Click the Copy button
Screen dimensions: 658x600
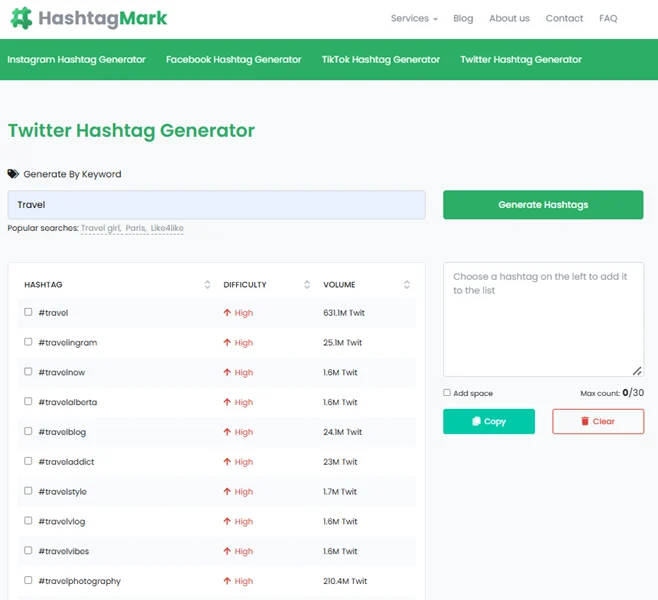pyautogui.click(x=489, y=421)
